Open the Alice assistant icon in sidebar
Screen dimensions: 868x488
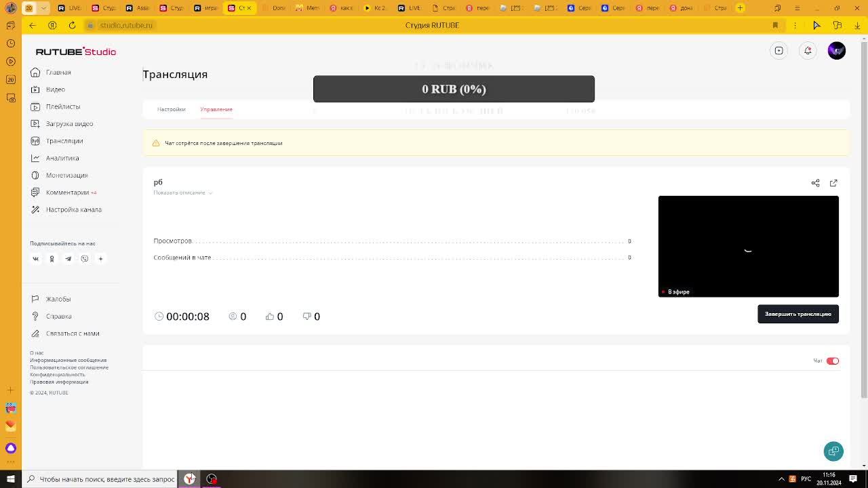pos(11,448)
